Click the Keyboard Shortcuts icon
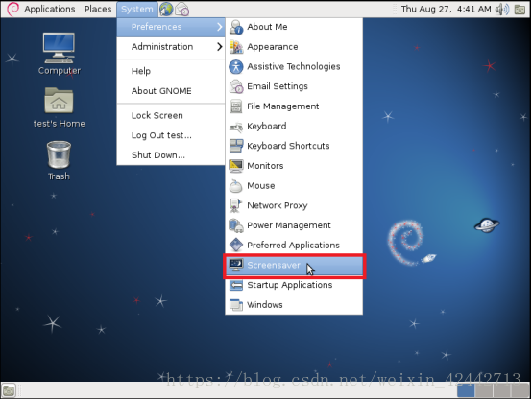The height and width of the screenshot is (399, 532). [x=236, y=146]
